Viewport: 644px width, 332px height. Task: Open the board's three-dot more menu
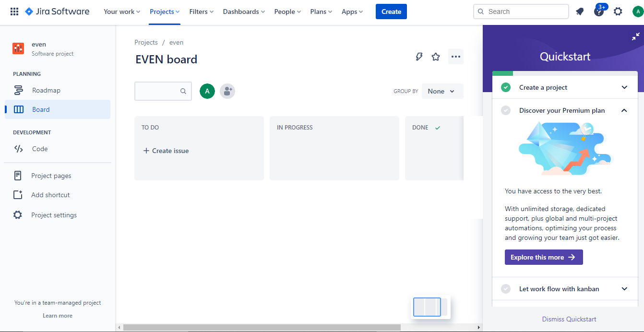pos(456,57)
